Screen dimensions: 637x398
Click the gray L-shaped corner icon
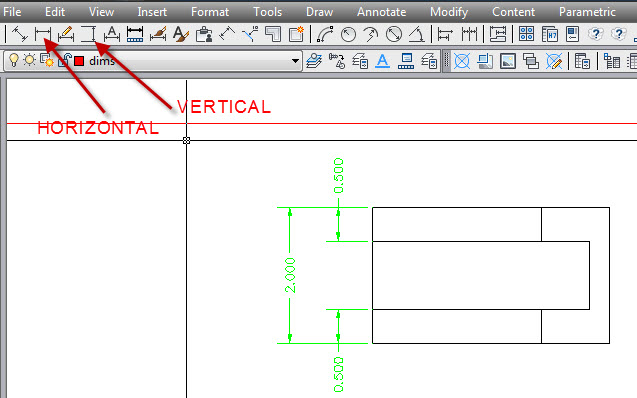tap(273, 34)
